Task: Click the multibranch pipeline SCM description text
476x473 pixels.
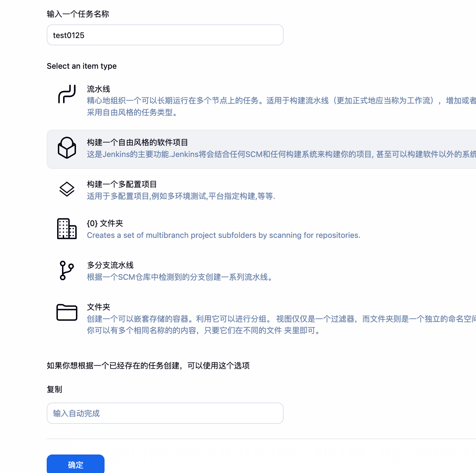Action: coord(180,277)
